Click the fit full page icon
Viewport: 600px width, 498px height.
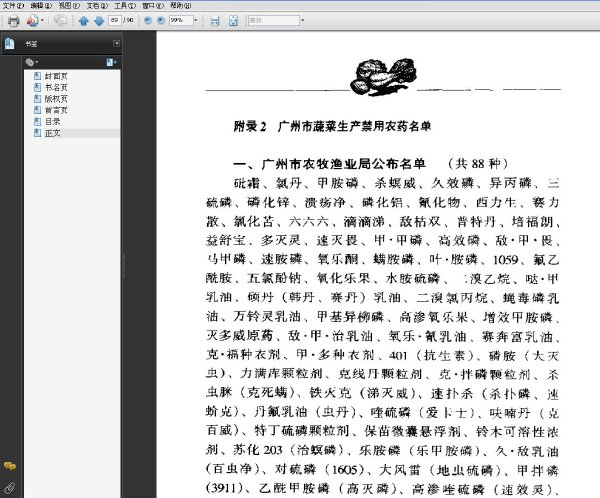pyautogui.click(x=233, y=21)
